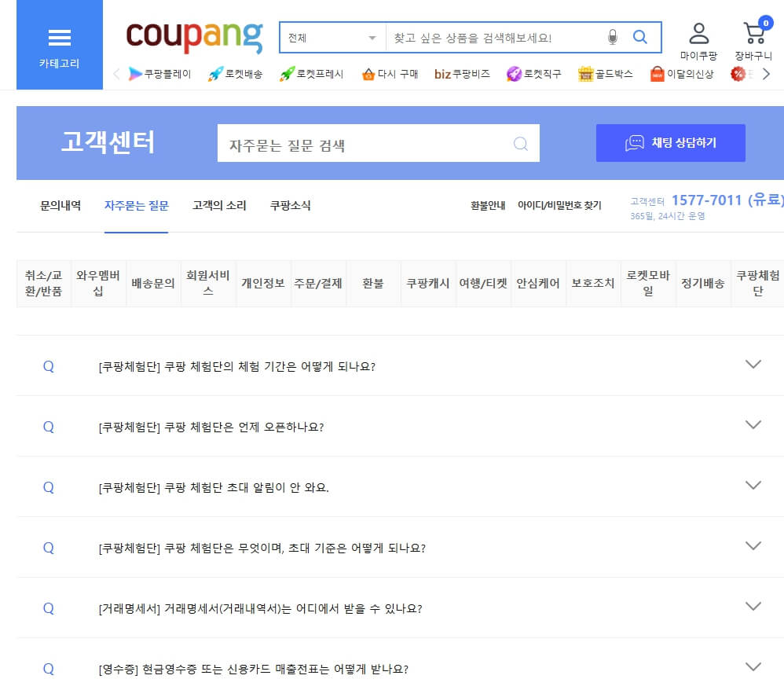Click the red percent discount icon
Image resolution: width=784 pixels, height=690 pixels.
point(738,74)
